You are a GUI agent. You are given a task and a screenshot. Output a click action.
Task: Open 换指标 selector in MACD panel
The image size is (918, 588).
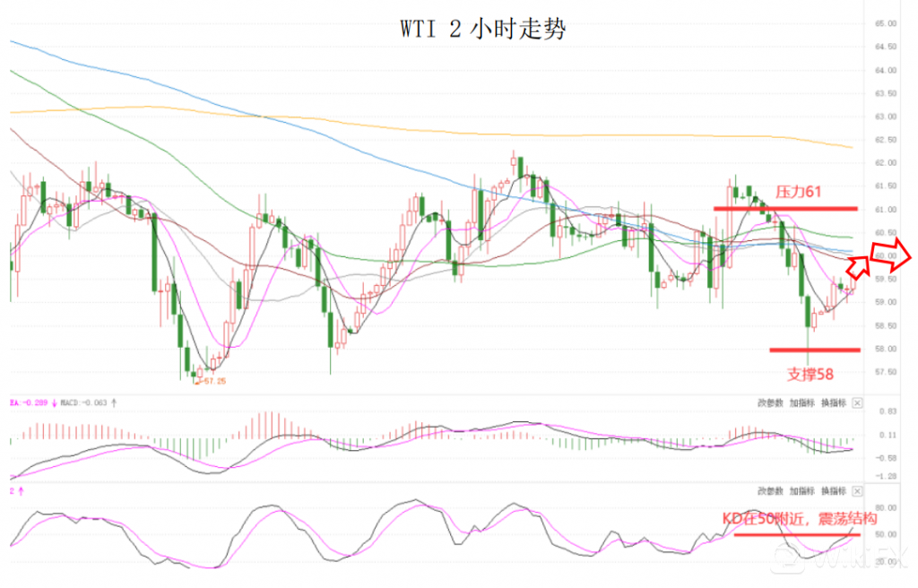coord(833,403)
